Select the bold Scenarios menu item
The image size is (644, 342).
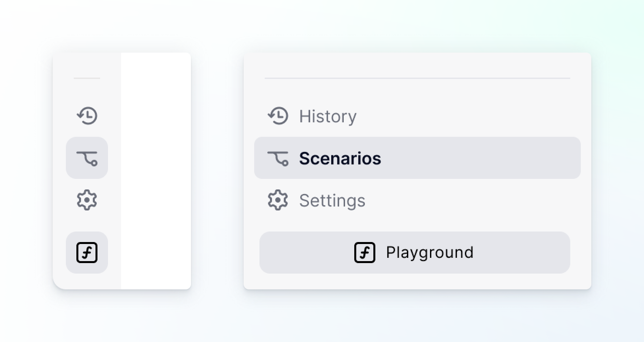click(340, 158)
